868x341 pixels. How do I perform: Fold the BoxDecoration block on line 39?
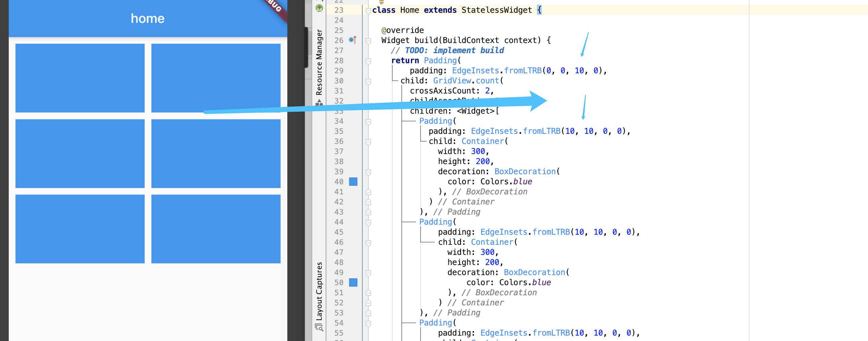(x=368, y=172)
